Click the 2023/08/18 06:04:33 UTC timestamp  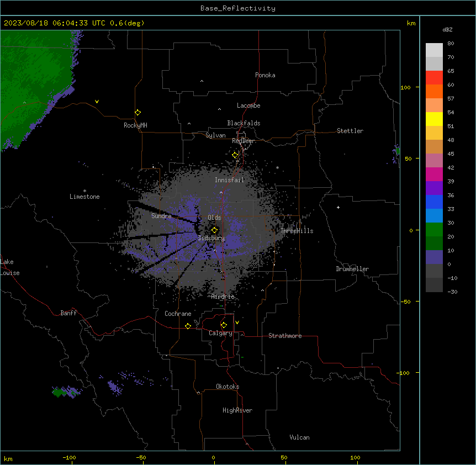[x=54, y=23]
